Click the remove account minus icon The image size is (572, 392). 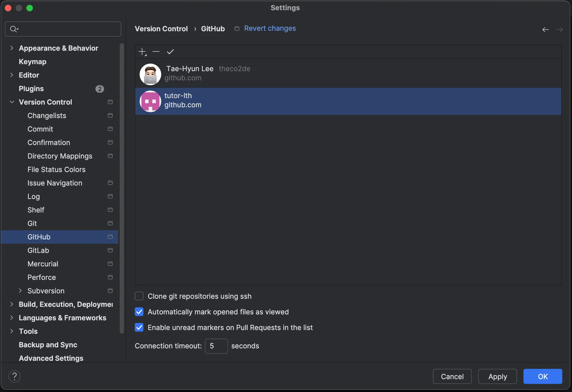[156, 52]
